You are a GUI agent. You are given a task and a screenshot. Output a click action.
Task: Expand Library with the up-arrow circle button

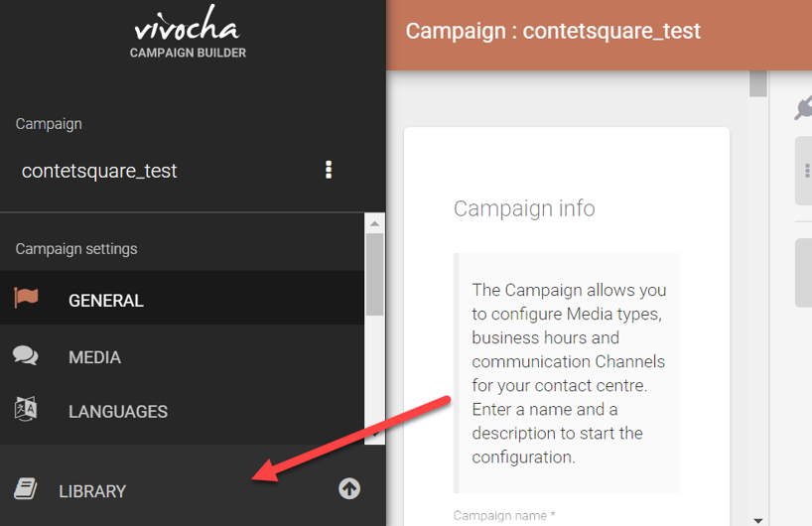[349, 488]
